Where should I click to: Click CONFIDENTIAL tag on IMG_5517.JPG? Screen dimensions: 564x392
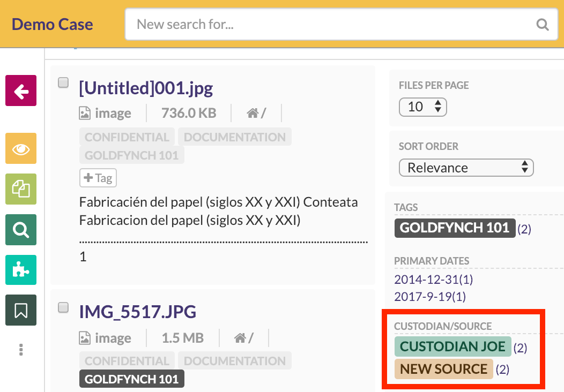point(127,361)
